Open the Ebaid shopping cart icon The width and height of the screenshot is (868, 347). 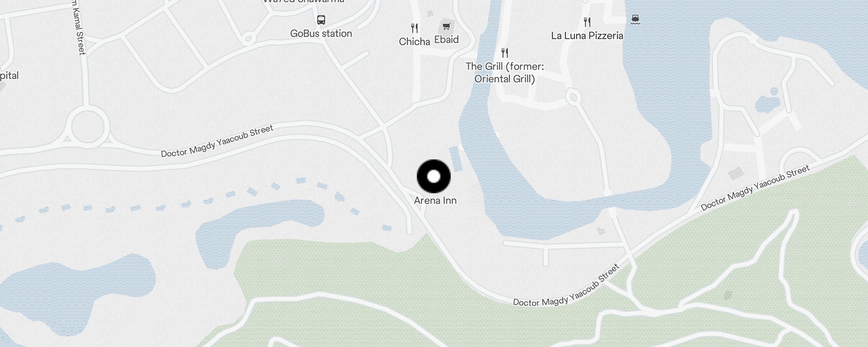pos(446,26)
